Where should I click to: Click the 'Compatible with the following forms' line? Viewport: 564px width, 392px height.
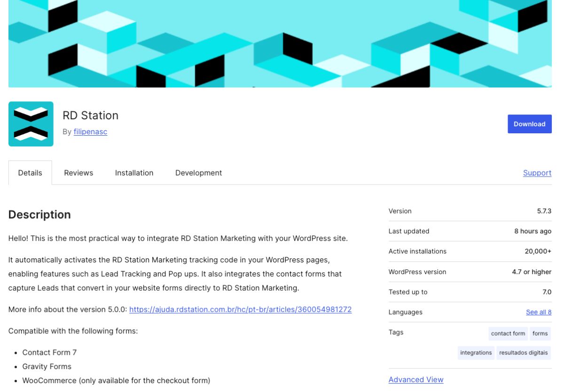(x=73, y=331)
